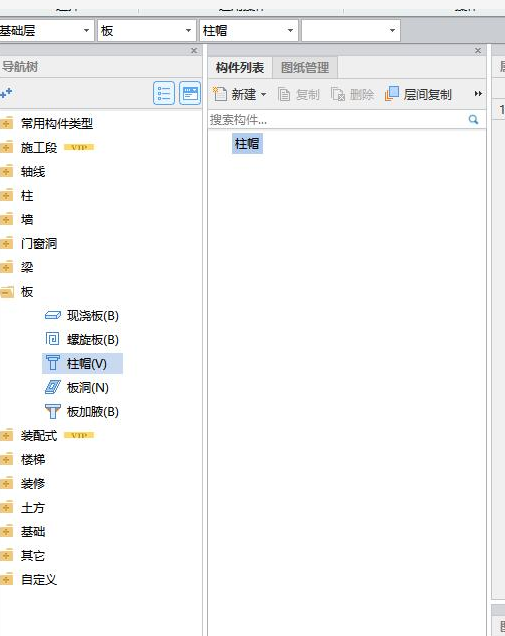Expand the 柱 tree folder
This screenshot has width=505, height=636.
point(6,196)
